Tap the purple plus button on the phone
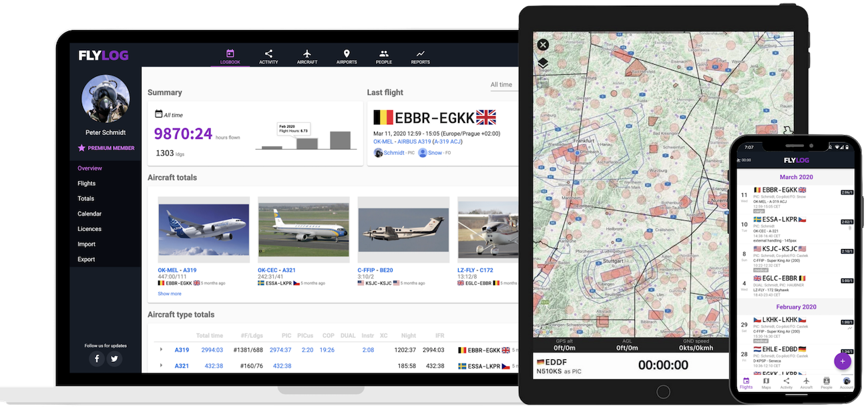This screenshot has width=868, height=410. click(843, 361)
